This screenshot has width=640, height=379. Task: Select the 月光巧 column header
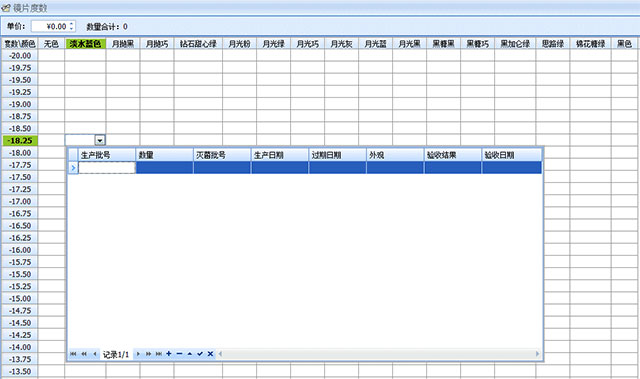click(x=308, y=44)
